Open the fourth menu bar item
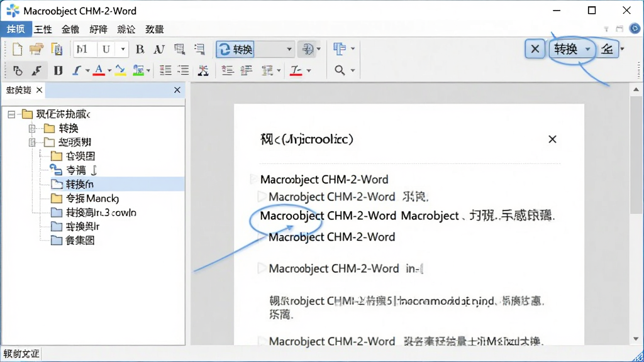 pos(98,29)
